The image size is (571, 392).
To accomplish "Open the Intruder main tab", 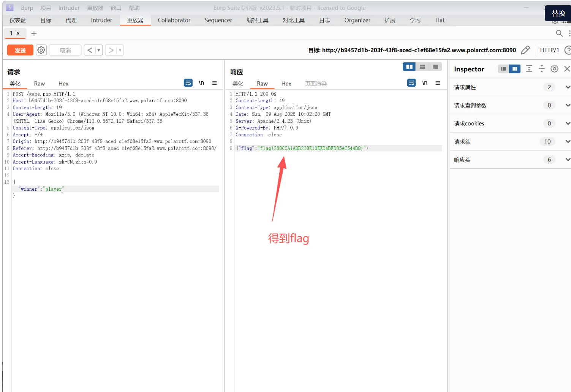I will (101, 20).
